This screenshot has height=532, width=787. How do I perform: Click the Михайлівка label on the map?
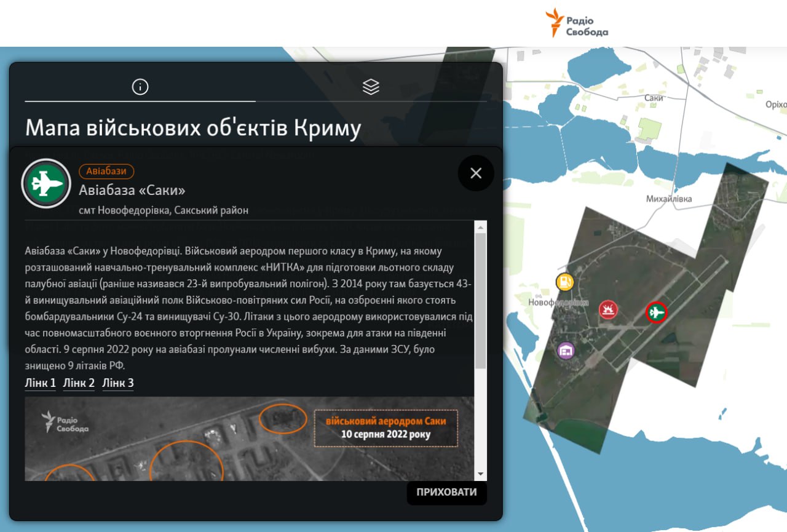coord(669,199)
